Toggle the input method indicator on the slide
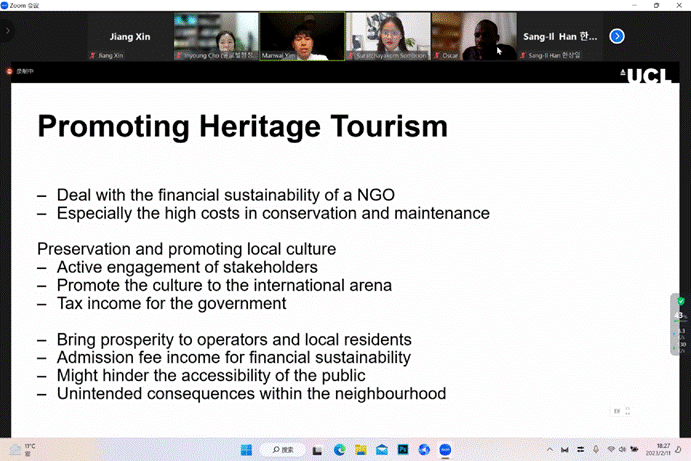This screenshot has width=691, height=461. (x=617, y=410)
